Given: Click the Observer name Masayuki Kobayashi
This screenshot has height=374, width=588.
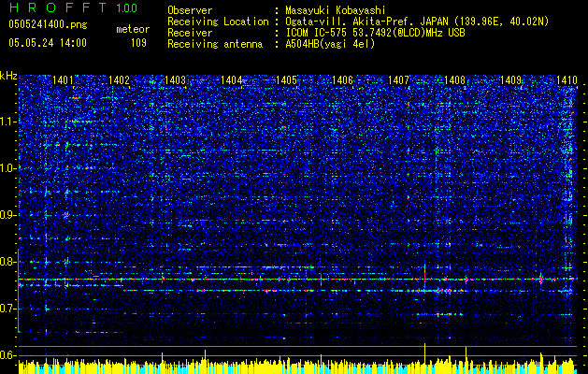Looking at the screenshot, I should tap(336, 10).
